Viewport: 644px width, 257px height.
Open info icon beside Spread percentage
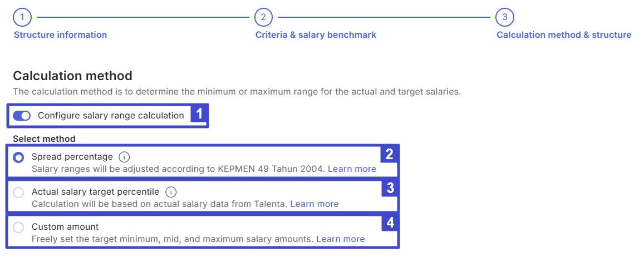[125, 157]
